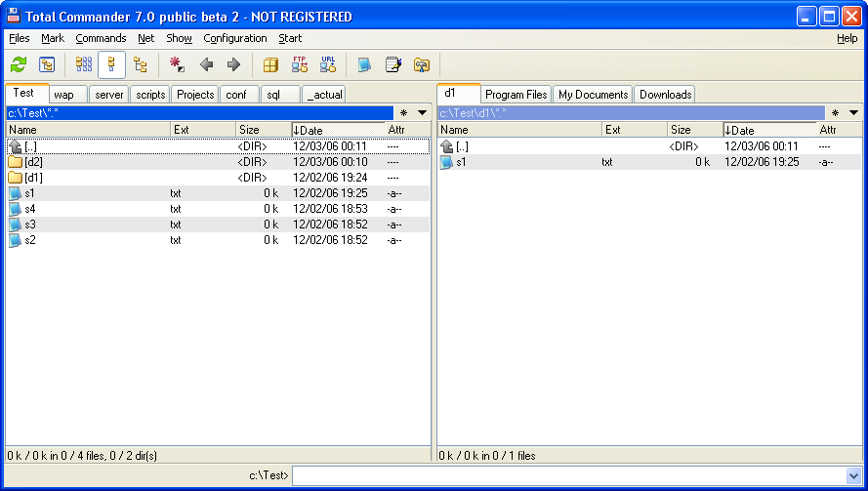Go back with left arrow icon
The image size is (868, 491).
[206, 64]
